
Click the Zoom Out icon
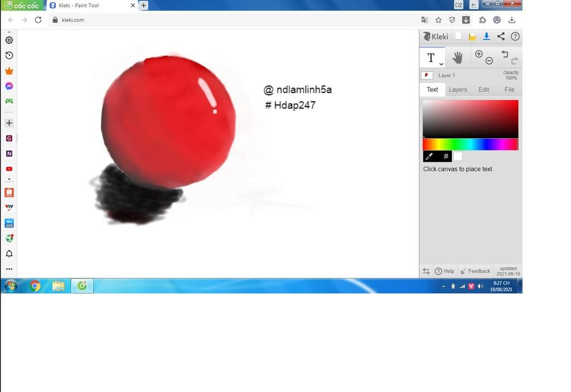coord(489,60)
